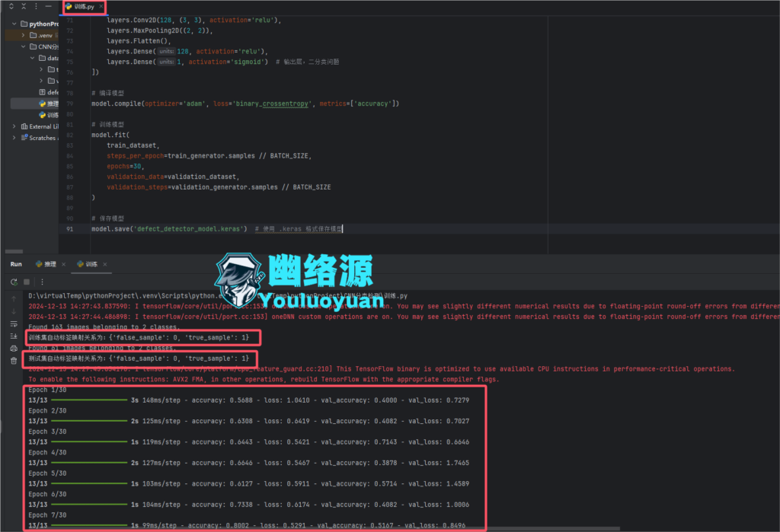This screenshot has height=532, width=780.
Task: Click the Rerun icon in Run toolbar
Action: [14, 282]
